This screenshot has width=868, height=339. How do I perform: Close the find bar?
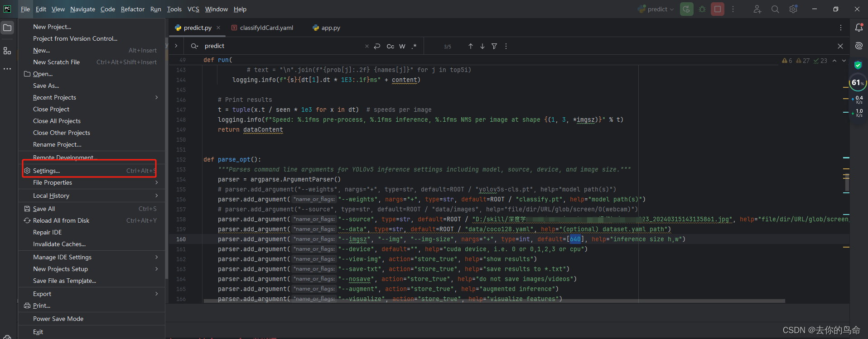pyautogui.click(x=840, y=46)
